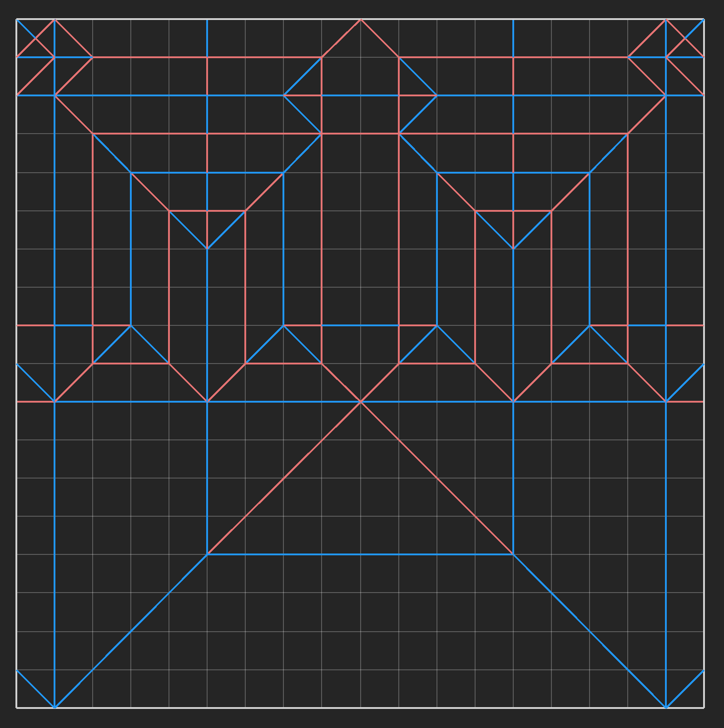This screenshot has width=724, height=728.
Task: Select the short blue horizontal crease in center column
Action: pos(361,325)
